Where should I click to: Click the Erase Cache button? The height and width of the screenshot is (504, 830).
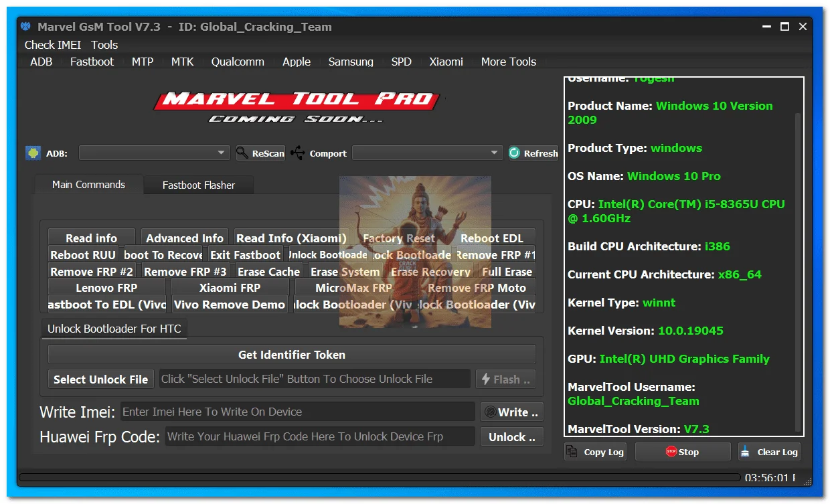268,272
